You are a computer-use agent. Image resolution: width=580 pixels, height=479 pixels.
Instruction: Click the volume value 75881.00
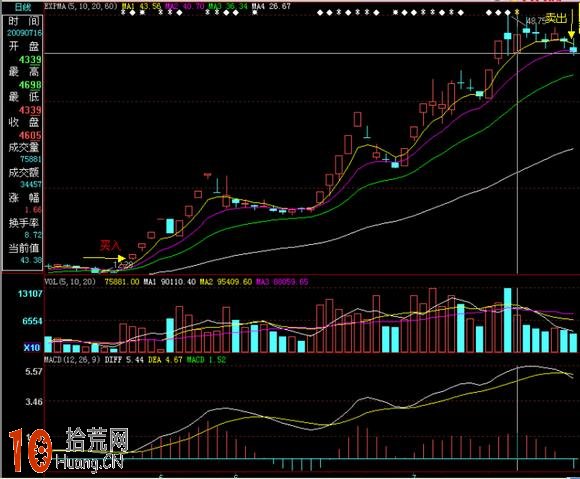[x=122, y=282]
